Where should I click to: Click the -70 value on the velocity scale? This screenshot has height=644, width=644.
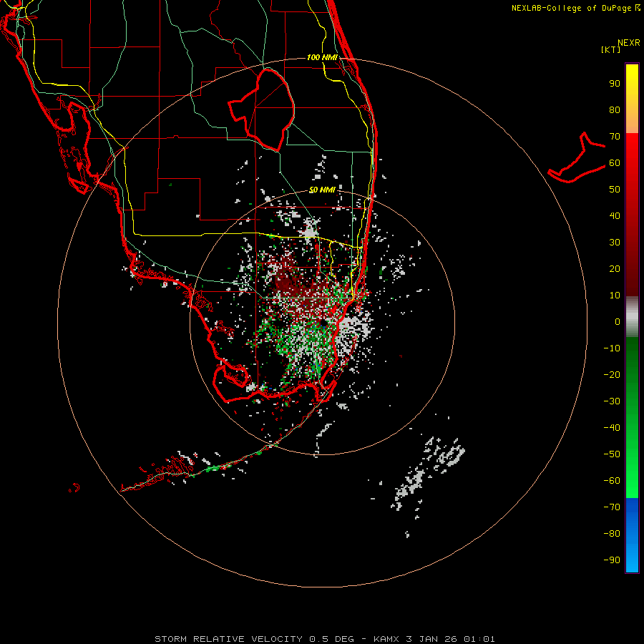[612, 507]
